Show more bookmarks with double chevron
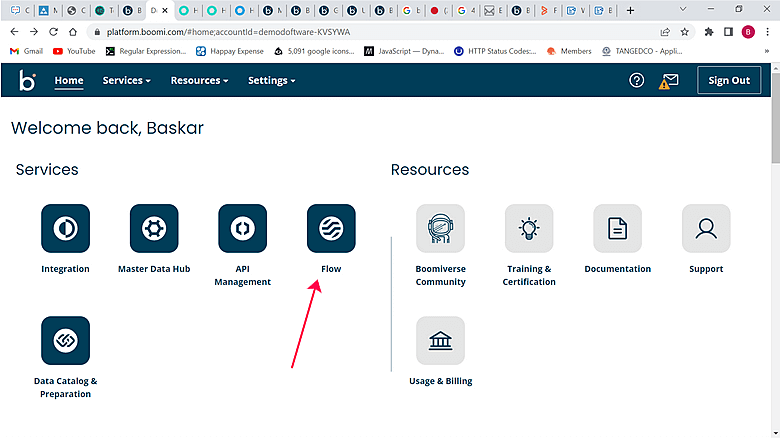780x438 pixels. [x=767, y=51]
